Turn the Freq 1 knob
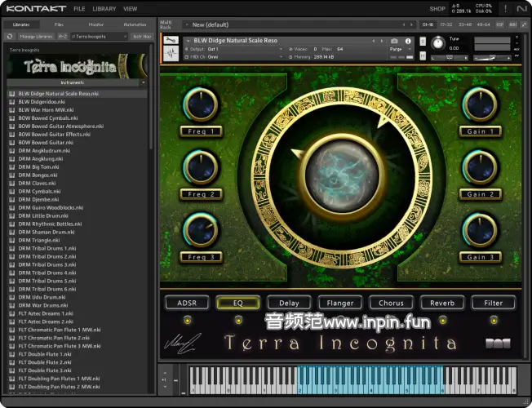Image resolution: width=532 pixels, height=408 pixels. coord(201,104)
